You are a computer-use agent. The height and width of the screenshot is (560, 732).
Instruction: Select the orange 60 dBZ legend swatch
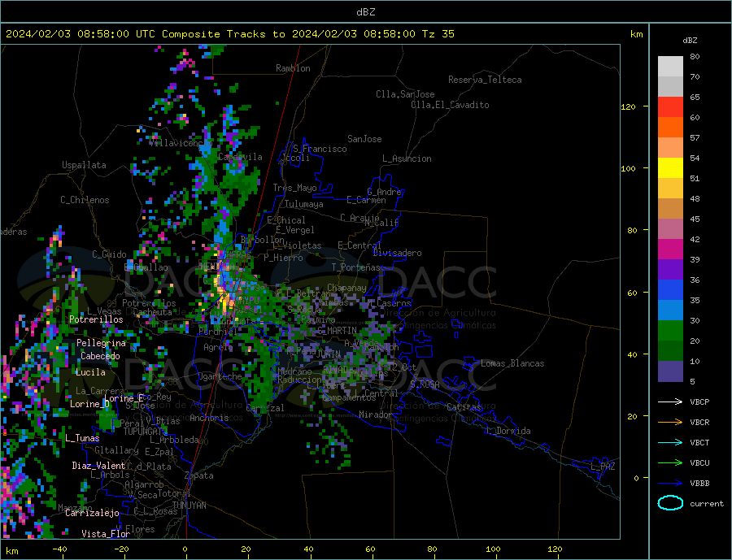(670, 128)
